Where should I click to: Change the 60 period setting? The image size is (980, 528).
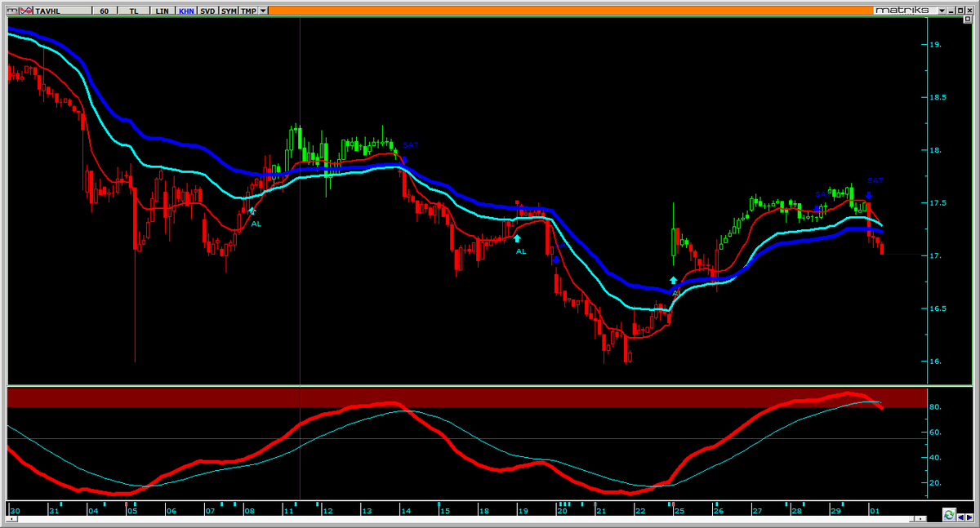tap(105, 11)
